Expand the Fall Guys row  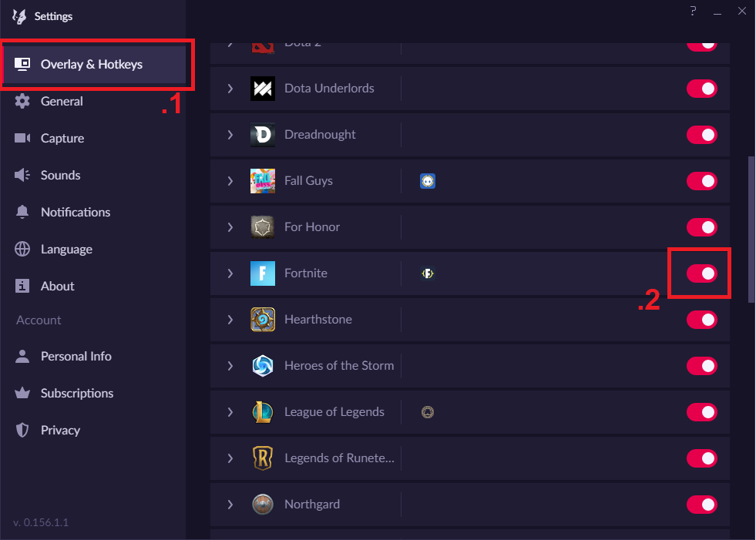[x=230, y=181]
